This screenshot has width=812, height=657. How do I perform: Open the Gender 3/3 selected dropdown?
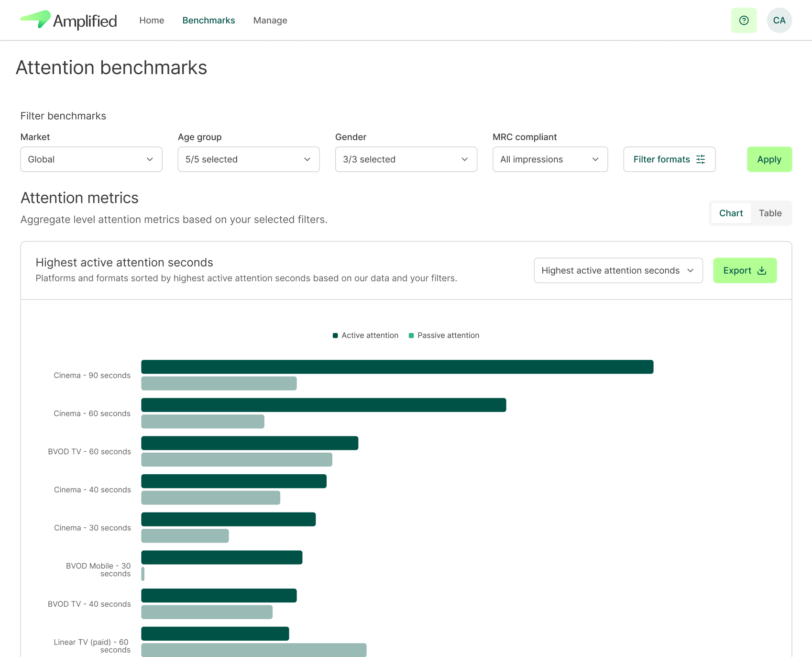pos(406,159)
